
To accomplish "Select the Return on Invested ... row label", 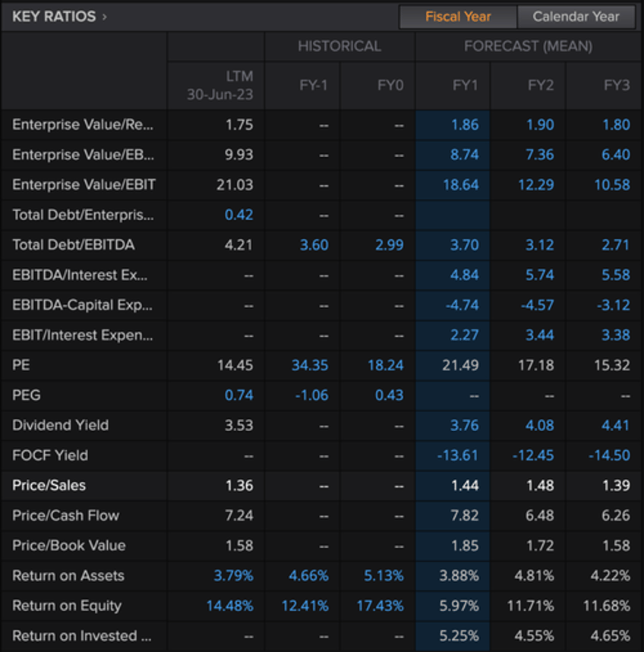I will coord(81,636).
